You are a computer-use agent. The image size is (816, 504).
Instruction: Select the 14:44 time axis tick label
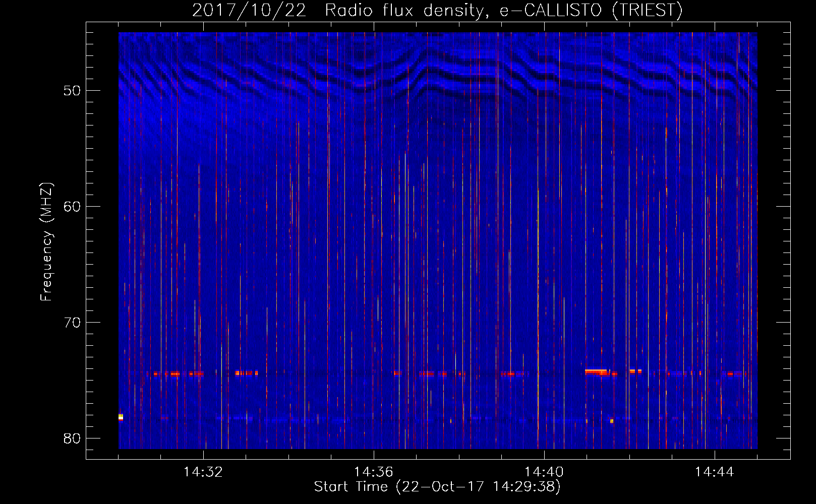715,472
